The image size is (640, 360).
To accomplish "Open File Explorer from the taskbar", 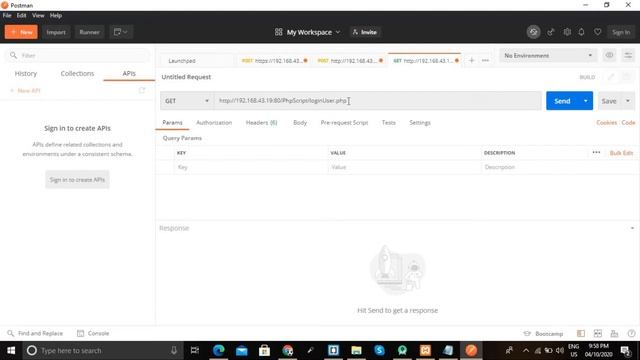I will [356, 350].
